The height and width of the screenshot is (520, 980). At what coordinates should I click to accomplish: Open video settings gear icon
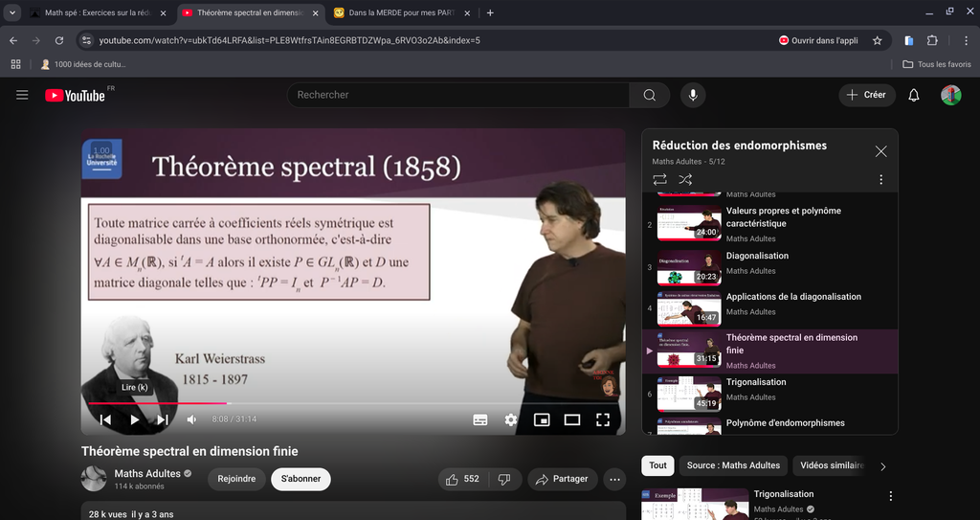(511, 419)
